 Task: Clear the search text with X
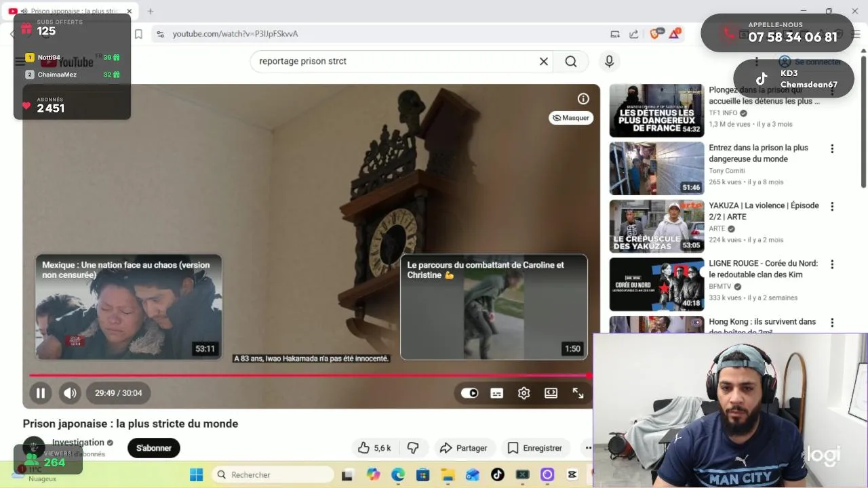[543, 61]
